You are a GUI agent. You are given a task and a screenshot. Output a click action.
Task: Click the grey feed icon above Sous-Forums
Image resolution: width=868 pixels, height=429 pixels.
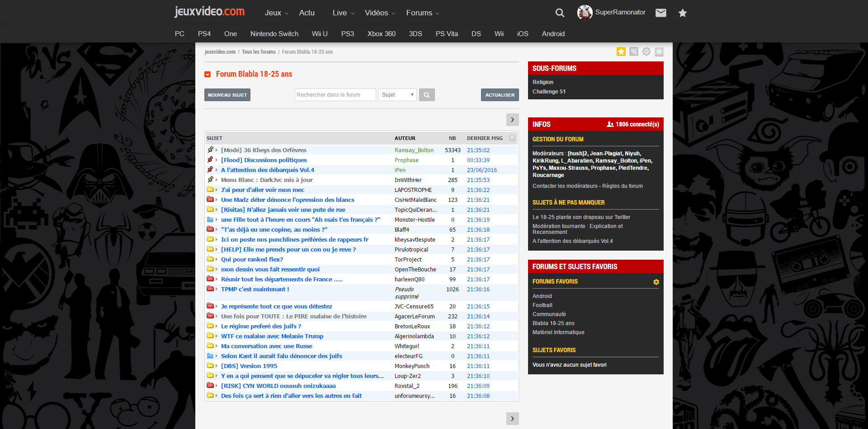tap(634, 51)
